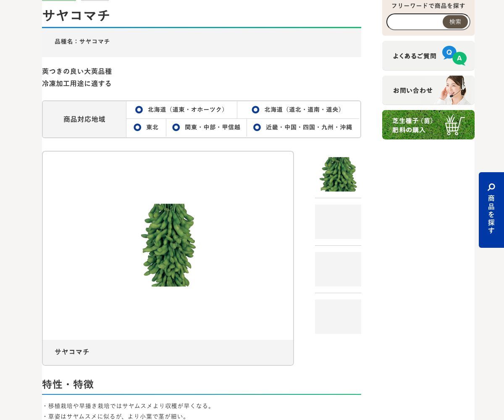
Task: Open the よくあるご質問 banner
Action: (x=428, y=55)
